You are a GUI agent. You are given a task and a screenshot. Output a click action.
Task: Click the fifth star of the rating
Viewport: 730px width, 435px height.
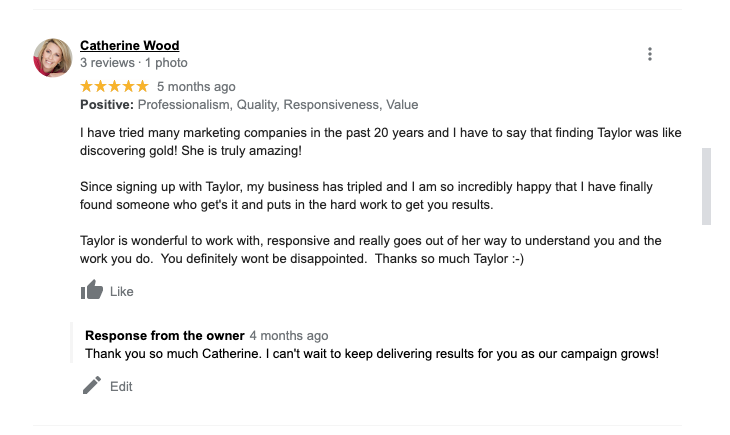pos(142,87)
